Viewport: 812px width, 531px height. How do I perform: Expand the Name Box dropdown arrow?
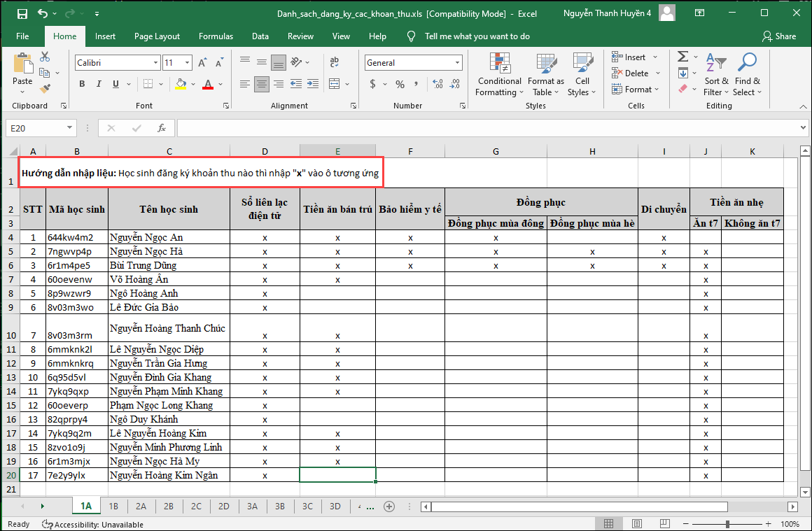(x=69, y=128)
